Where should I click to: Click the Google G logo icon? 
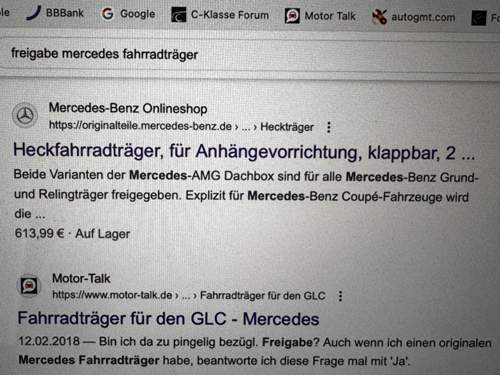tap(107, 14)
